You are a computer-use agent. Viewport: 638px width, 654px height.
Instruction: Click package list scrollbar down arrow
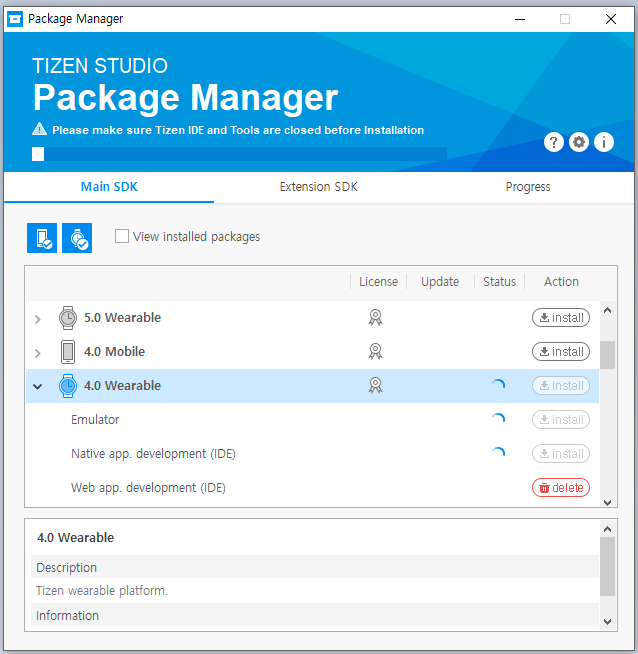608,502
